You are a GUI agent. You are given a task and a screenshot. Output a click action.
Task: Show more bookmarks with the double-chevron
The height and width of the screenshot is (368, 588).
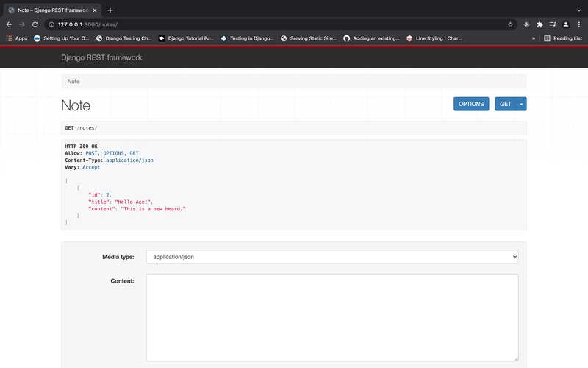click(534, 38)
